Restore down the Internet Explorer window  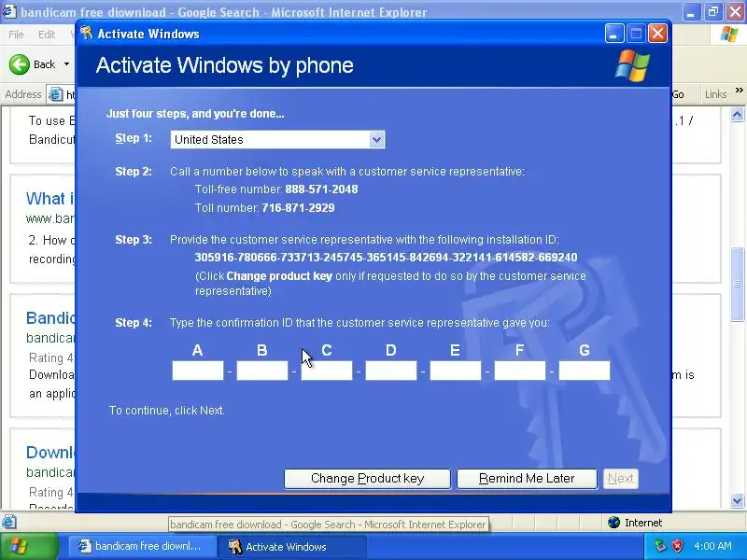pyautogui.click(x=713, y=12)
